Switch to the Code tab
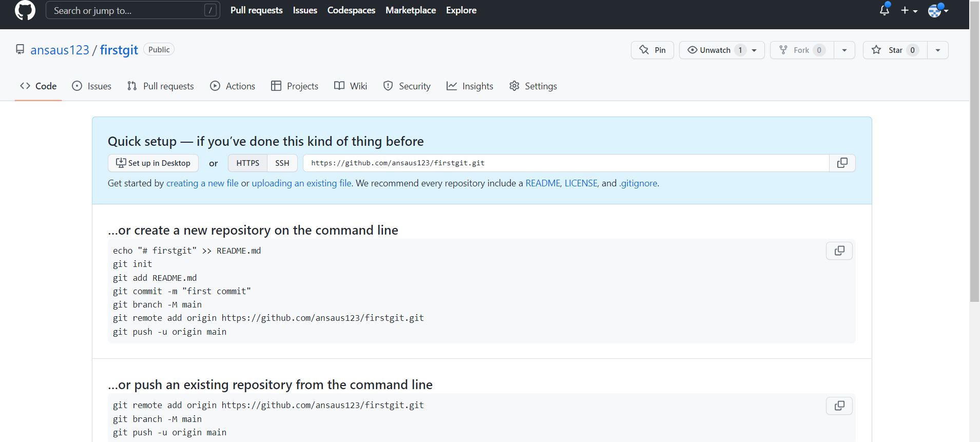The height and width of the screenshot is (442, 980). tap(39, 86)
